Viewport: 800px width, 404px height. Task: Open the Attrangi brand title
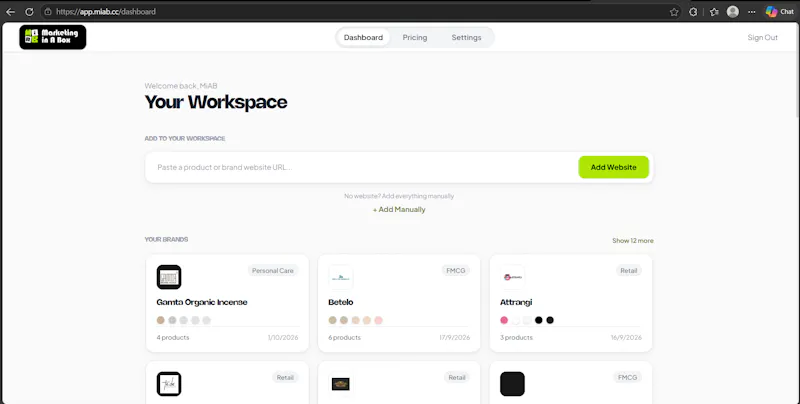(516, 302)
